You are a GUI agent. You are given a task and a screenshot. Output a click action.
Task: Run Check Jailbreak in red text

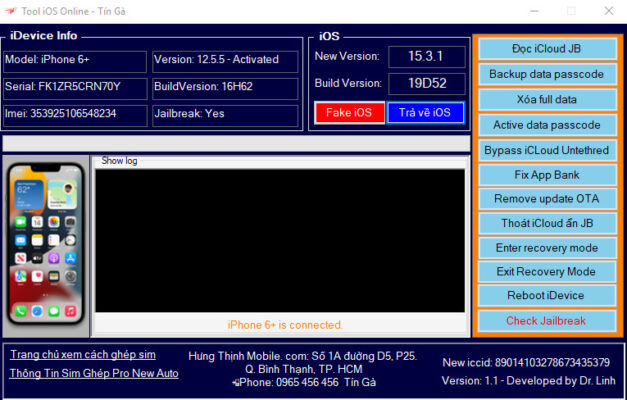pos(547,321)
